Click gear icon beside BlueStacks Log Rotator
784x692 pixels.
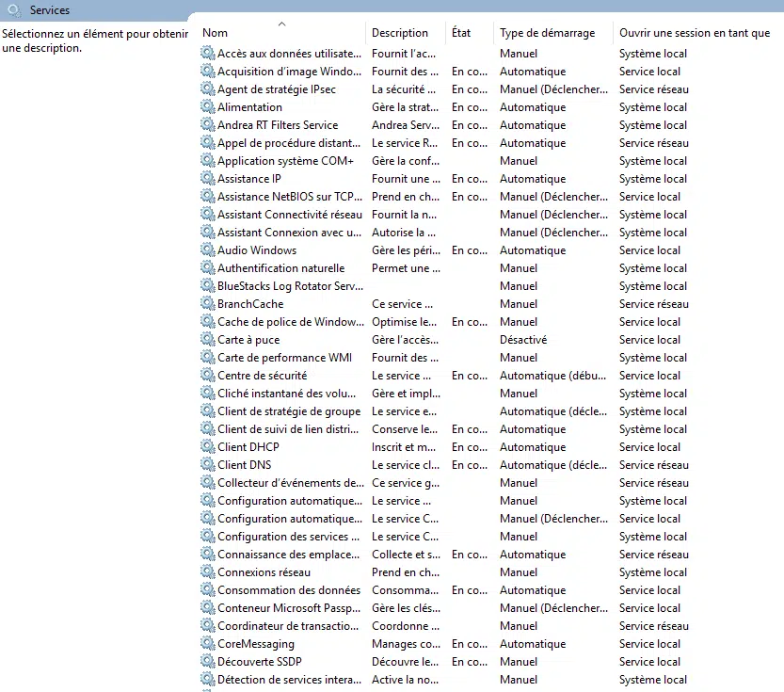207,285
